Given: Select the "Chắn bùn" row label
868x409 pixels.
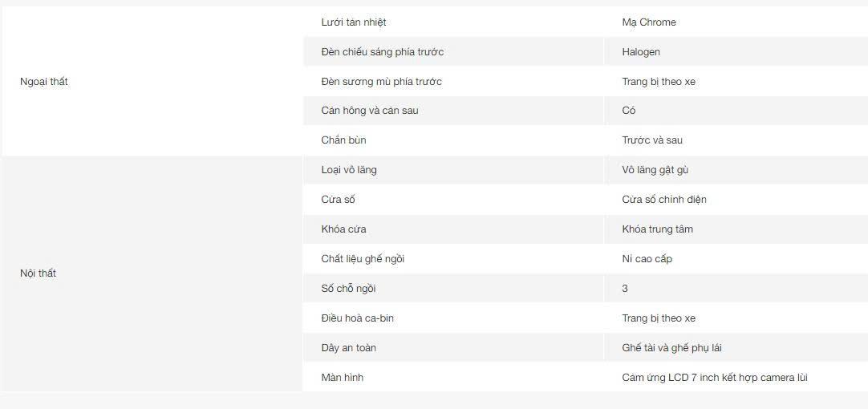Looking at the screenshot, I should tap(344, 140).
